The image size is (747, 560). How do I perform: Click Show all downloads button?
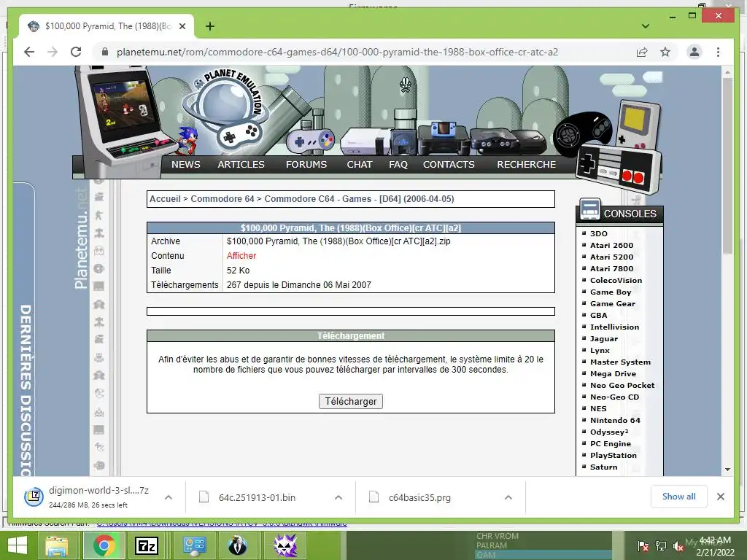coord(679,497)
